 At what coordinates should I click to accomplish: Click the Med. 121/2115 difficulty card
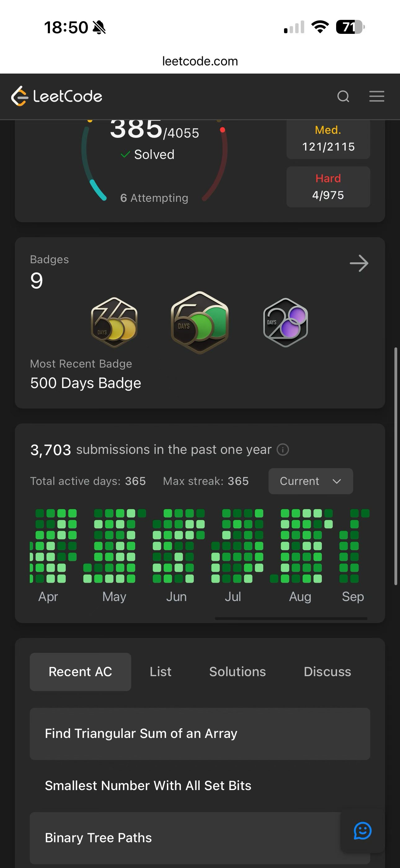[x=328, y=139]
